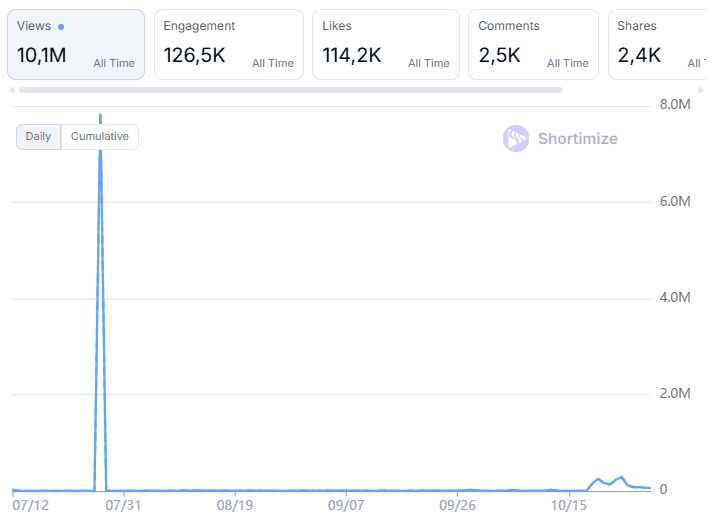Select the Likes metric card
The image size is (719, 523).
(385, 45)
